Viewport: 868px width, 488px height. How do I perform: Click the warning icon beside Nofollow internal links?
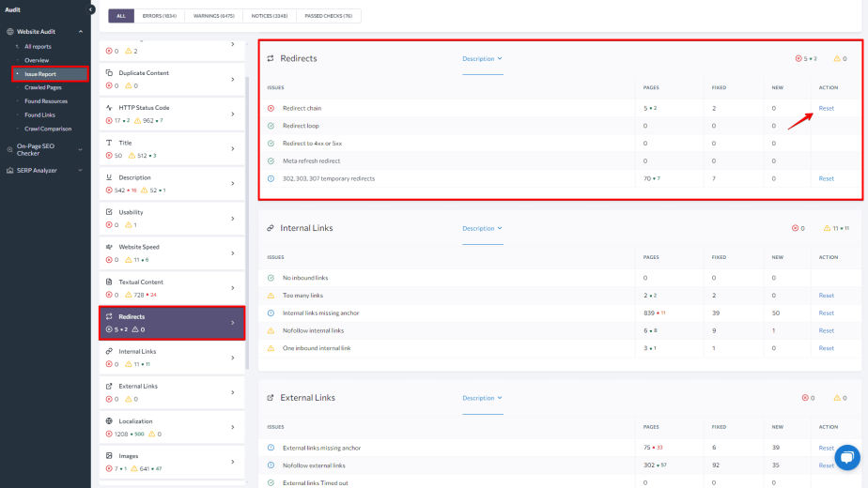click(271, 331)
